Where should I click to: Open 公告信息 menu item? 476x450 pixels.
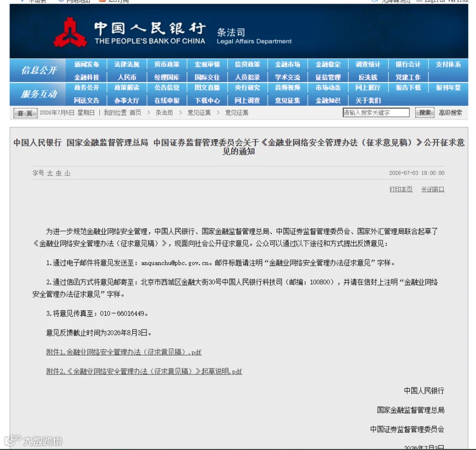pos(167,88)
